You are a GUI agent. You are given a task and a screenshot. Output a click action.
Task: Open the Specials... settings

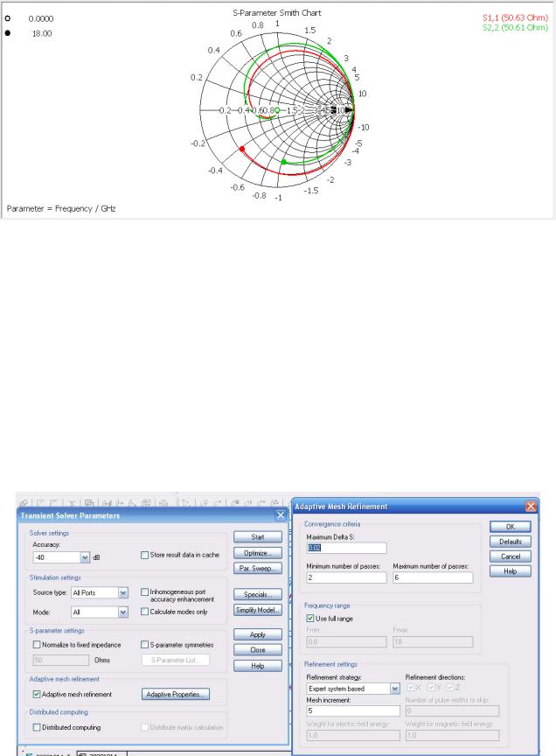pyautogui.click(x=258, y=594)
